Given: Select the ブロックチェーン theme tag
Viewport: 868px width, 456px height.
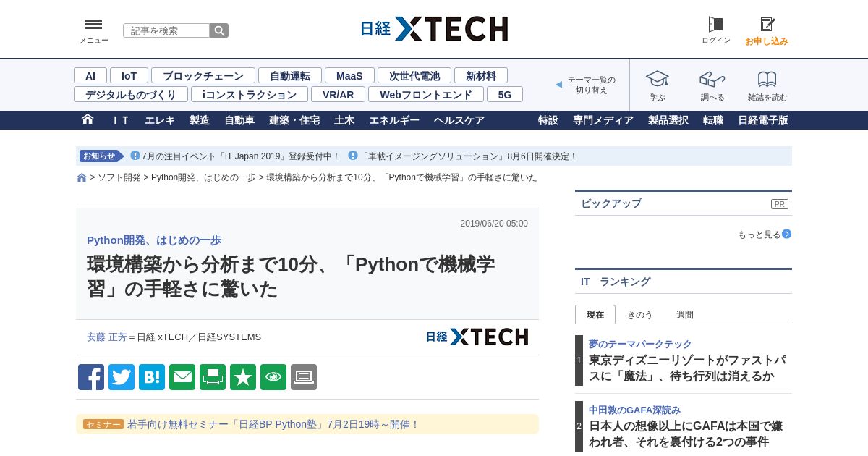Looking at the screenshot, I should point(203,75).
